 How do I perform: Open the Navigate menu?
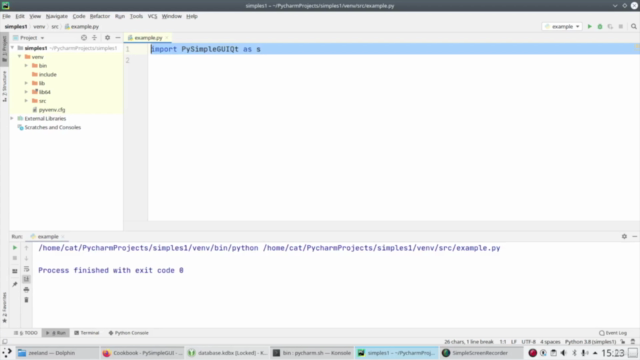(57, 16)
